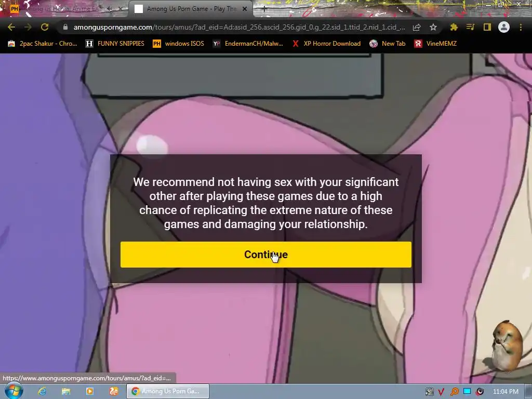Open the EndermanCH/Malw... bookmark

[x=248, y=44]
